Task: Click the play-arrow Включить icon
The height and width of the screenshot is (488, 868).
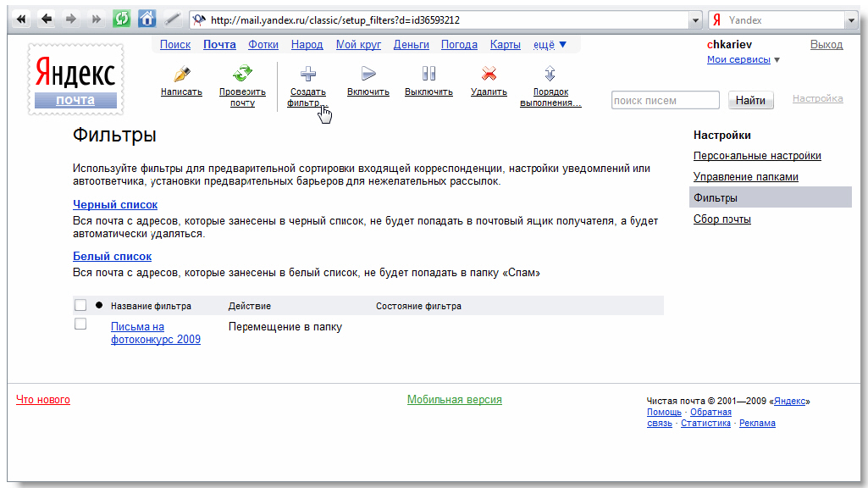Action: point(368,74)
